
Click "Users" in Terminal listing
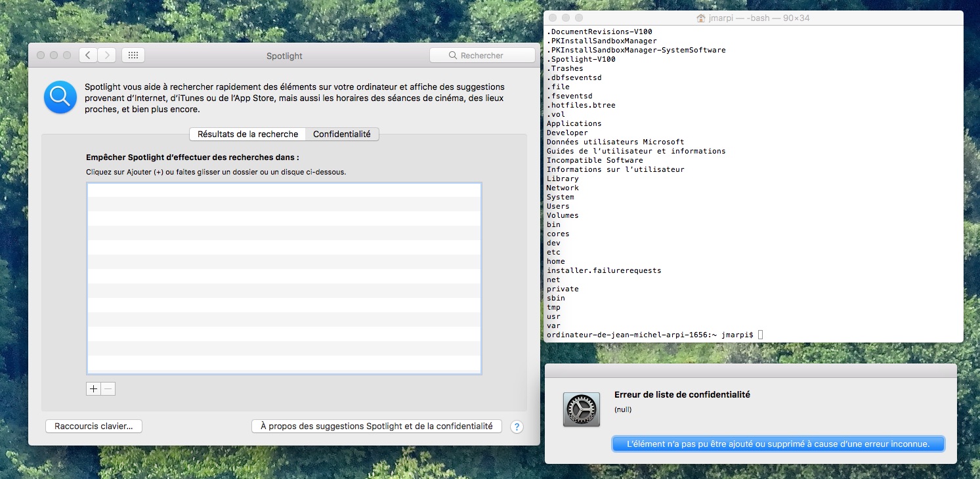point(558,206)
